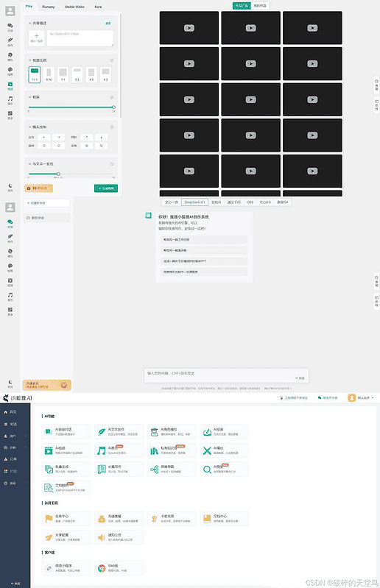Open the 充值套餐 money bag card
Viewport: 380px width, 588px height.
pyautogui.click(x=119, y=519)
